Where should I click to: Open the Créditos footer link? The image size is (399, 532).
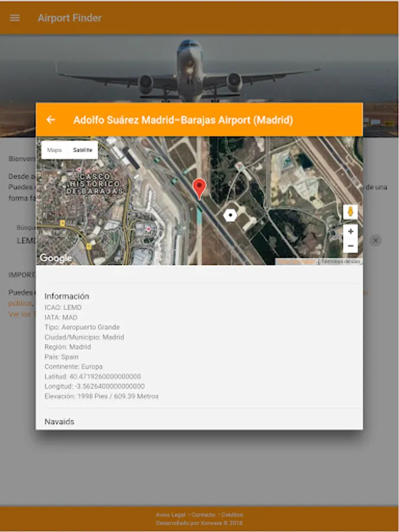tap(232, 515)
